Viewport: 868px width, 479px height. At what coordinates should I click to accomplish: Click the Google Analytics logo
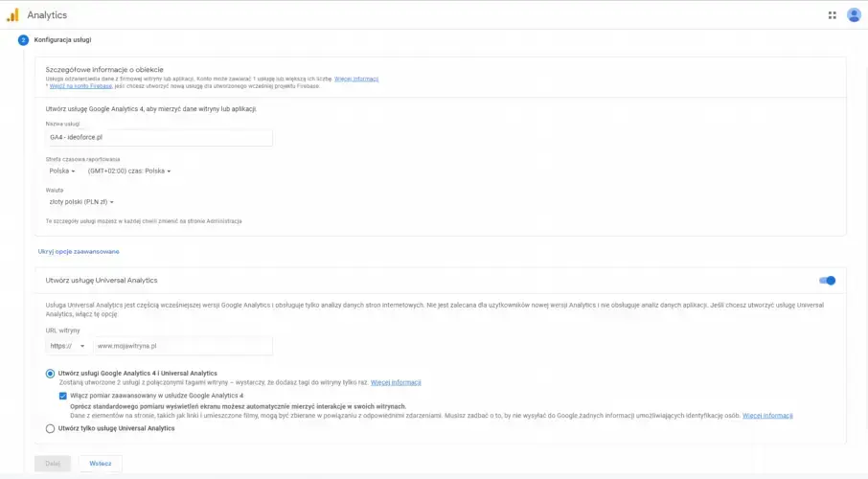[x=13, y=15]
